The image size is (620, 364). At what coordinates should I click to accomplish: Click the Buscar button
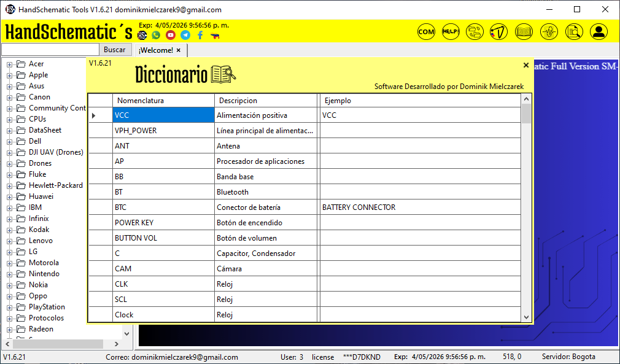pos(115,49)
